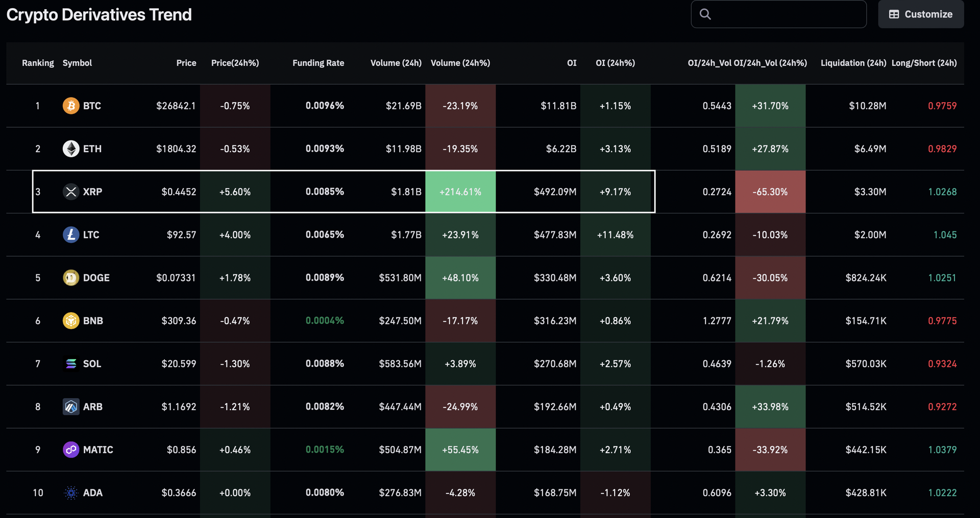The width and height of the screenshot is (980, 518).
Task: Click MATIC's +55.45% volume change cell
Action: (x=460, y=450)
